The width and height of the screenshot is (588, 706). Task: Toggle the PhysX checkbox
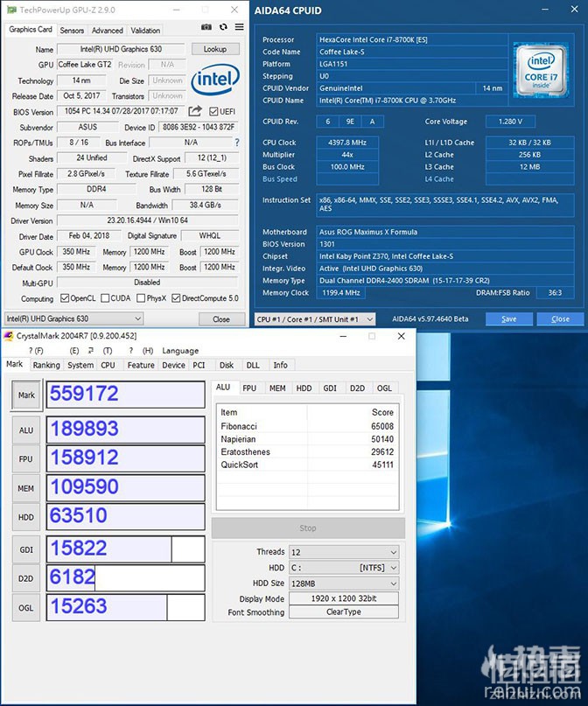tap(141, 298)
